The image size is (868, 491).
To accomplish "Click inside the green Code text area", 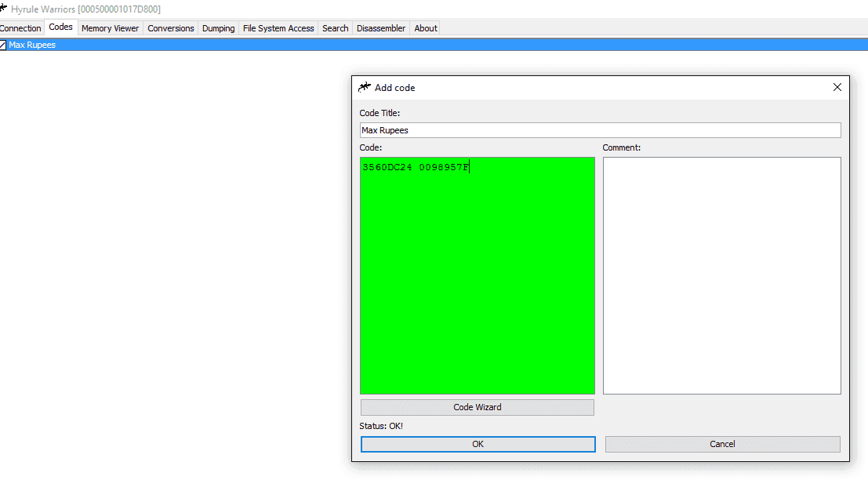I will (478, 275).
